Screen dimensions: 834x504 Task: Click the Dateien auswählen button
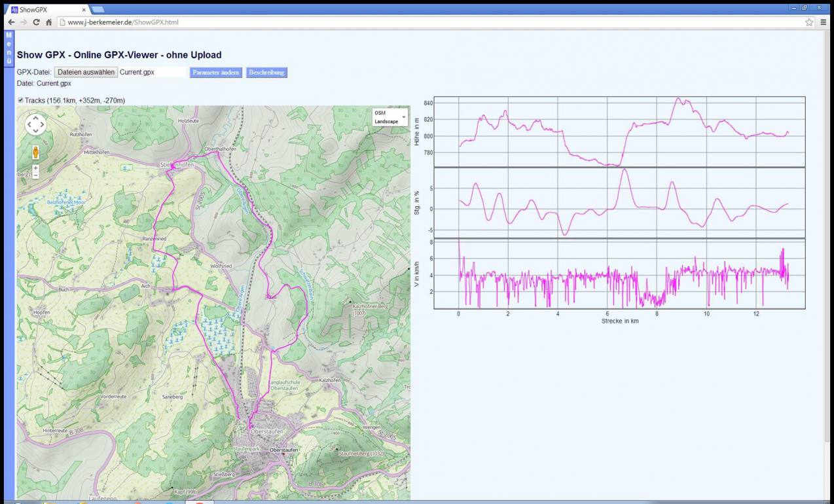tap(85, 73)
